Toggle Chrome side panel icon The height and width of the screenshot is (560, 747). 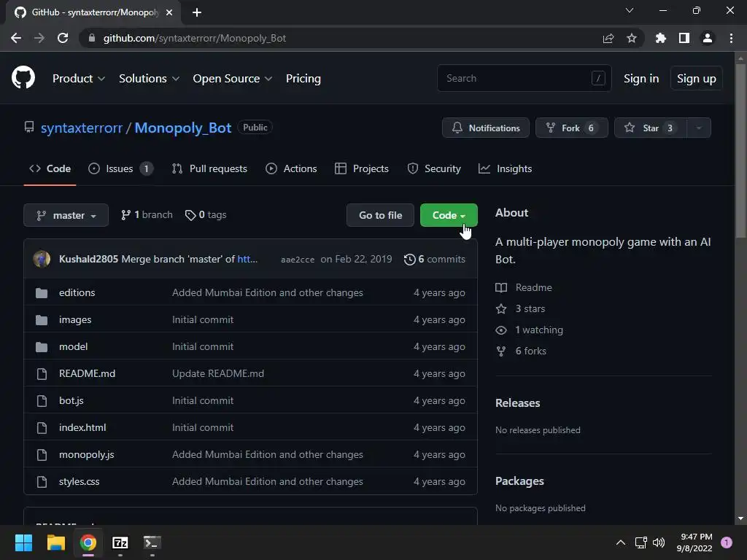point(684,38)
